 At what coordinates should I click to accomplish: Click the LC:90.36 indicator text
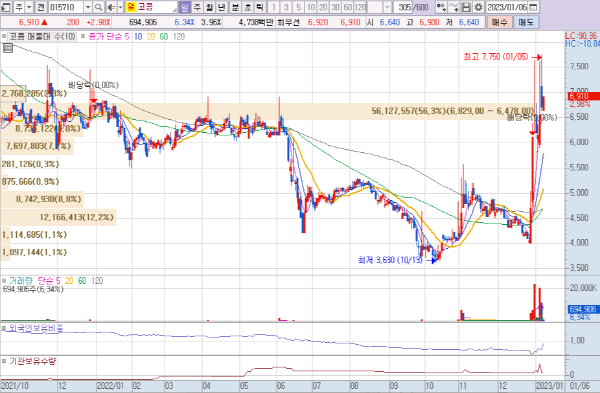582,36
